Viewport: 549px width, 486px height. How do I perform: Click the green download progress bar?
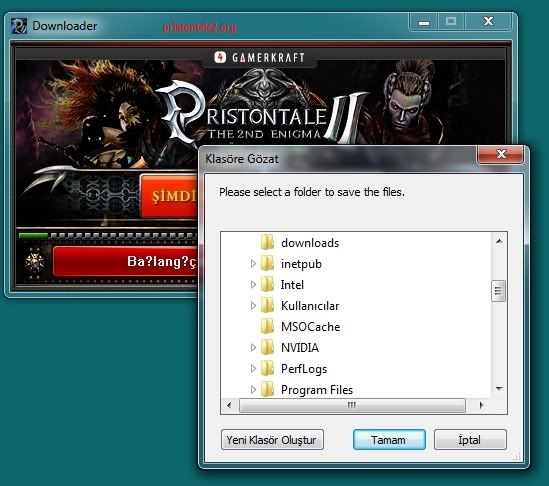[x=33, y=236]
